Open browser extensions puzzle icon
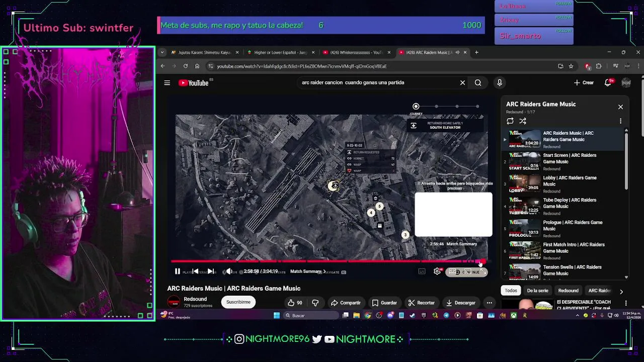This screenshot has height=362, width=644. [x=599, y=66]
